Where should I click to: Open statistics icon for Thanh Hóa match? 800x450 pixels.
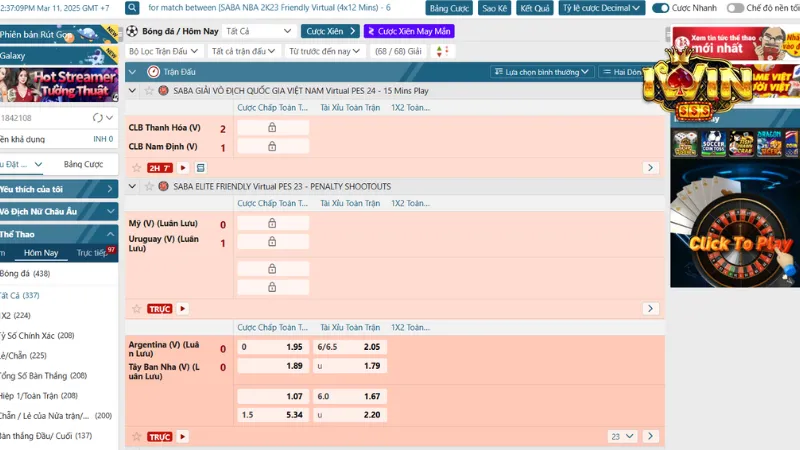coord(201,168)
